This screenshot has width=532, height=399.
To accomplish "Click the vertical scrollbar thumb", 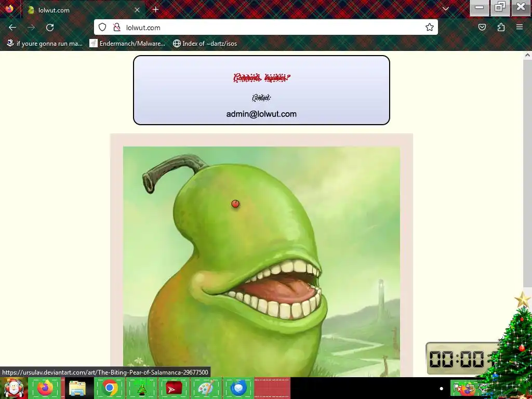I will [x=527, y=175].
